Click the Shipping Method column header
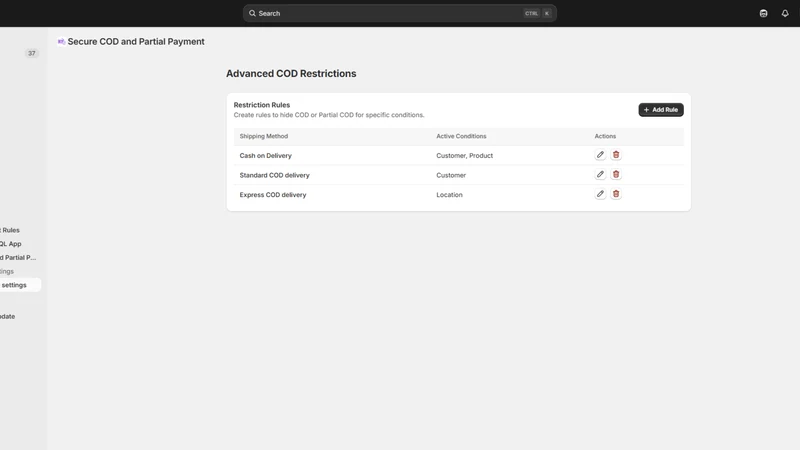The height and width of the screenshot is (450, 800). [x=264, y=136]
